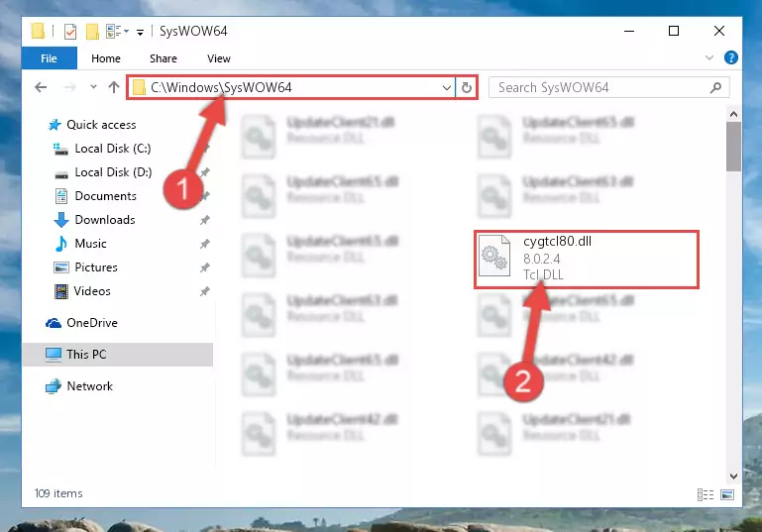Go up one folder level

114,87
